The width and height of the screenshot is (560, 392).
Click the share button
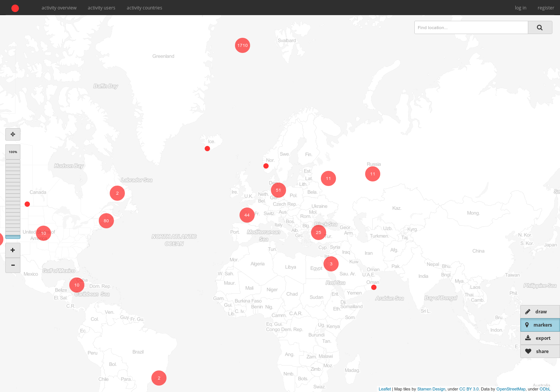[x=540, y=352]
